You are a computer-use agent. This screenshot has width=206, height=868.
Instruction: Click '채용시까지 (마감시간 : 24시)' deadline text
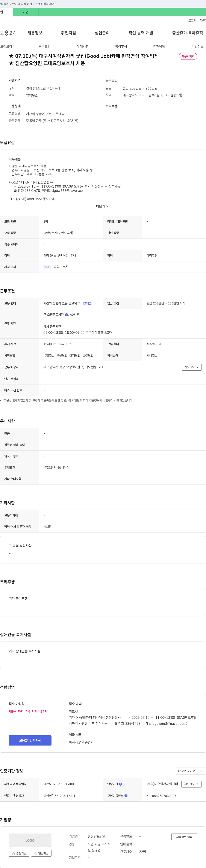(29, 711)
